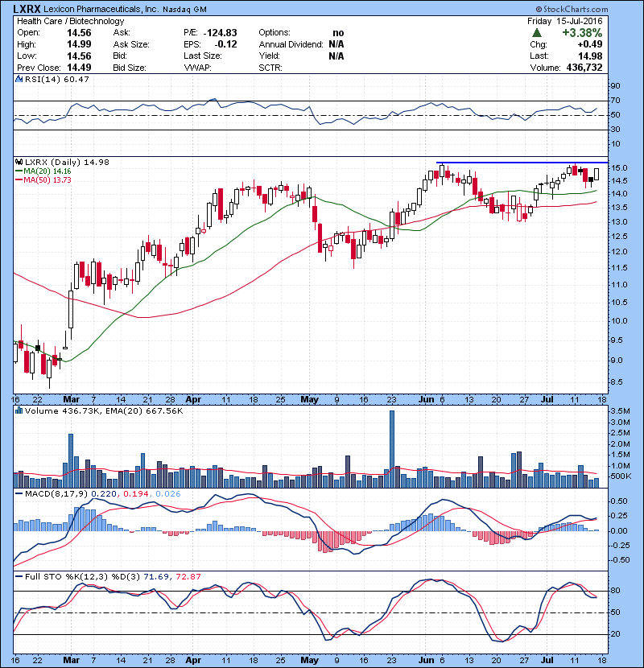Image resolution: width=644 pixels, height=668 pixels.
Task: Click the EPS value -0.12
Action: coord(225,44)
